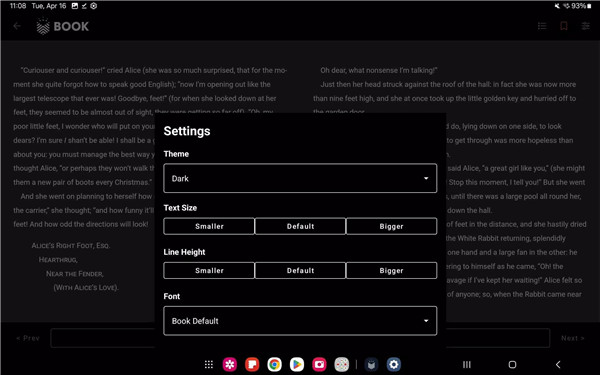Image resolution: width=600 pixels, height=375 pixels.
Task: Toggle the red bookmark icon
Action: point(564,26)
